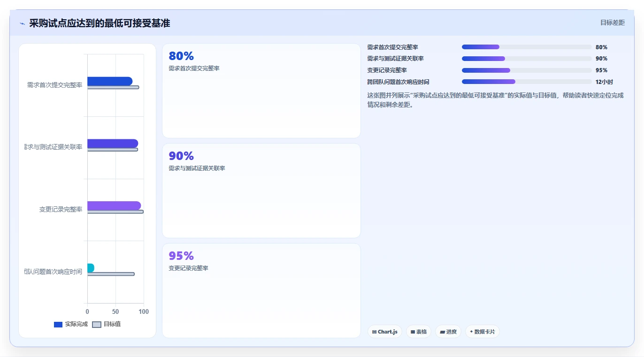644x357 pixels.
Task: Click the 变更记录完整率 chart axis label
Action: [x=61, y=210]
